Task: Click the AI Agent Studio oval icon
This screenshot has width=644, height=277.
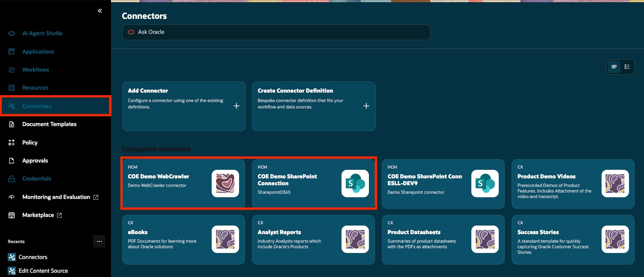Action: [12, 33]
